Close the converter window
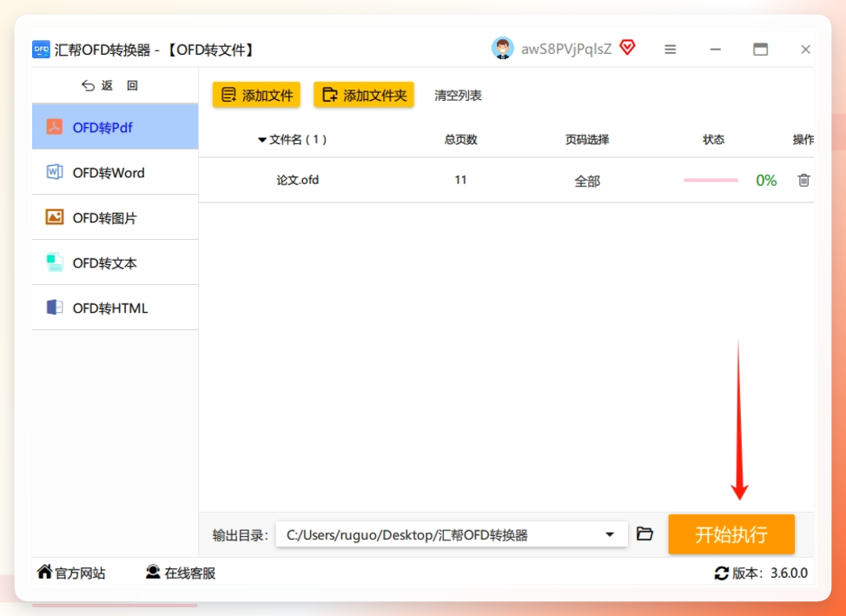 [805, 50]
